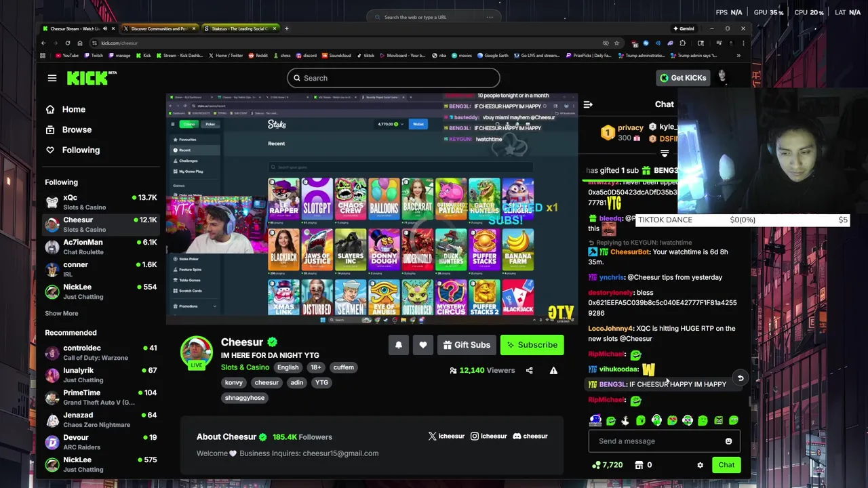868x488 pixels.
Task: Click the Following heart sidebar icon
Action: coord(50,150)
